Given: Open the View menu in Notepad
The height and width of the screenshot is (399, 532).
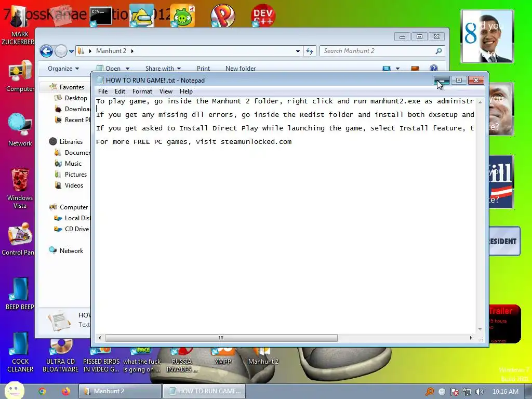Looking at the screenshot, I should pos(166,91).
